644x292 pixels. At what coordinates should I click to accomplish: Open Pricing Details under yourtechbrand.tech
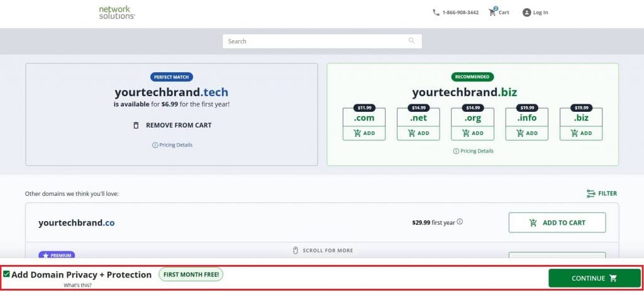172,145
